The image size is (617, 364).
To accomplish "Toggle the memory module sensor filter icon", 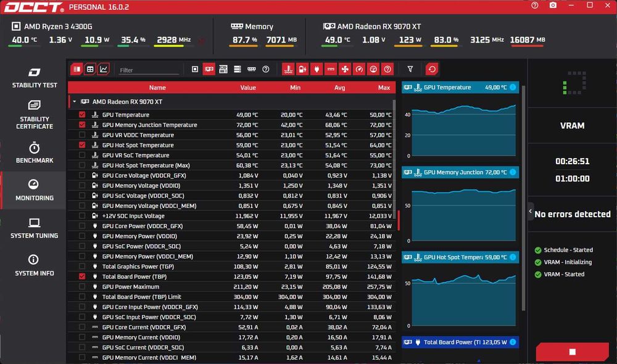I will (252, 69).
